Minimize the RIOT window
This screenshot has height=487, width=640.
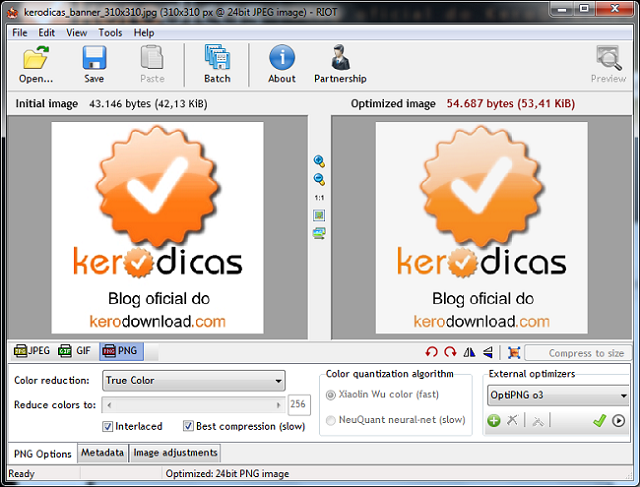562,8
